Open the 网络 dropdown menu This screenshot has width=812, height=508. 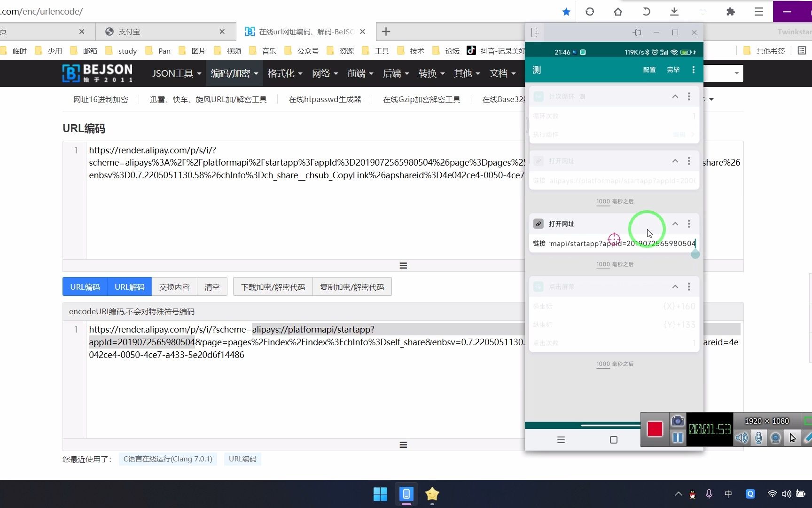click(325, 73)
